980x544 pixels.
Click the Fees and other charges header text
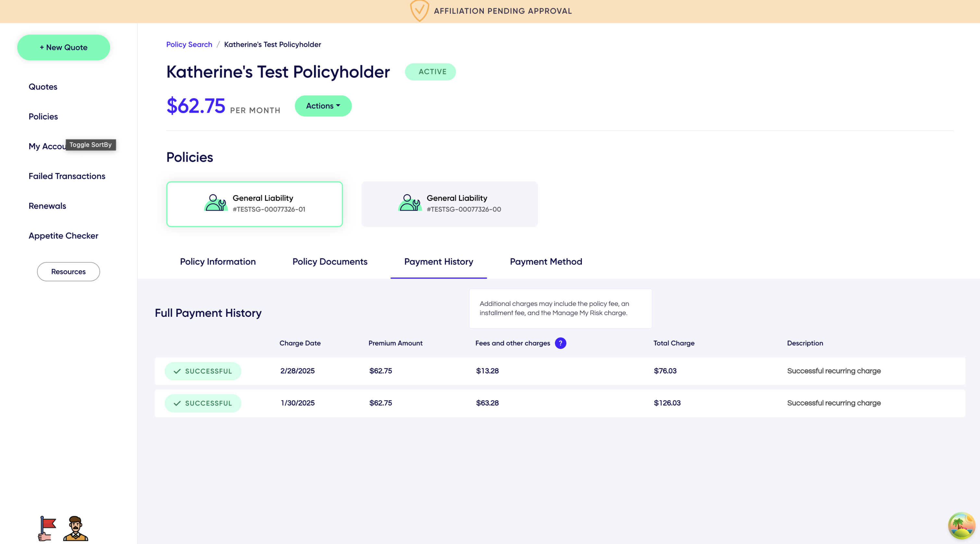pos(512,343)
